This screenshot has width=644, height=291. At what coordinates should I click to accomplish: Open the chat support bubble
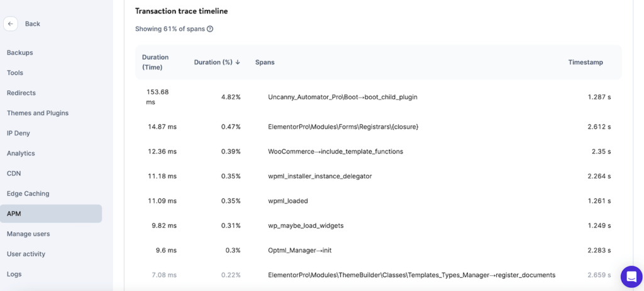(x=631, y=277)
